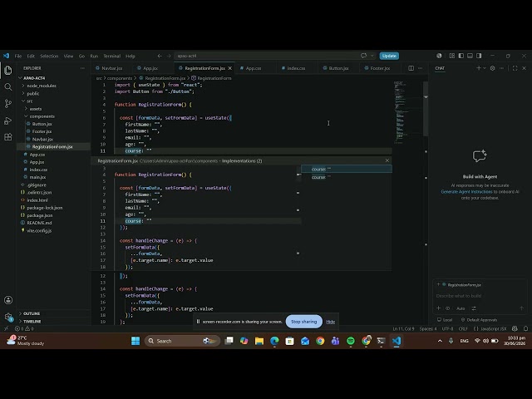Go forward using the navigation arrow
Image resolution: width=532 pixels, height=399 pixels.
tap(169, 56)
